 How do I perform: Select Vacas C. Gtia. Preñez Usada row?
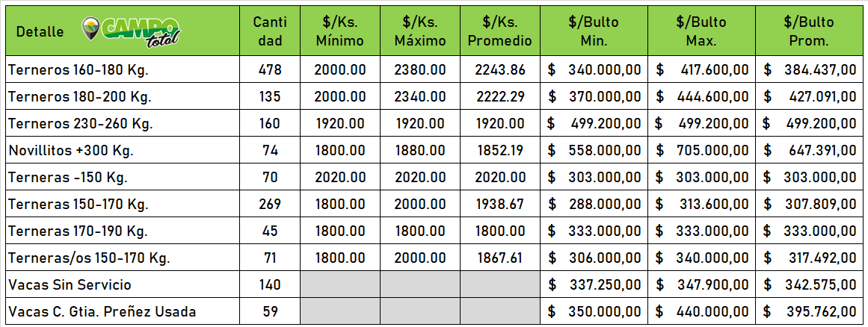click(x=102, y=312)
